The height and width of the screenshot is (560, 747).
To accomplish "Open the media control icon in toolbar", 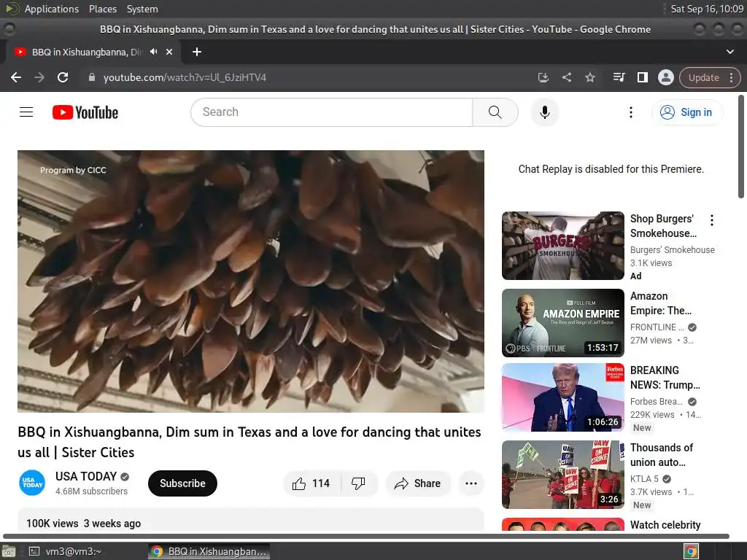I will click(x=619, y=77).
